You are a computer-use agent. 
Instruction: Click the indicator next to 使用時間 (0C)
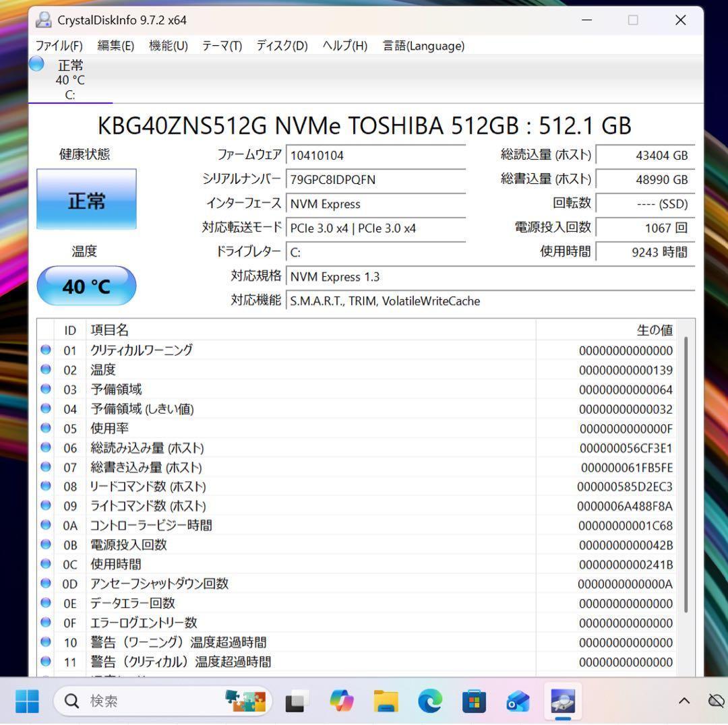[x=45, y=564]
